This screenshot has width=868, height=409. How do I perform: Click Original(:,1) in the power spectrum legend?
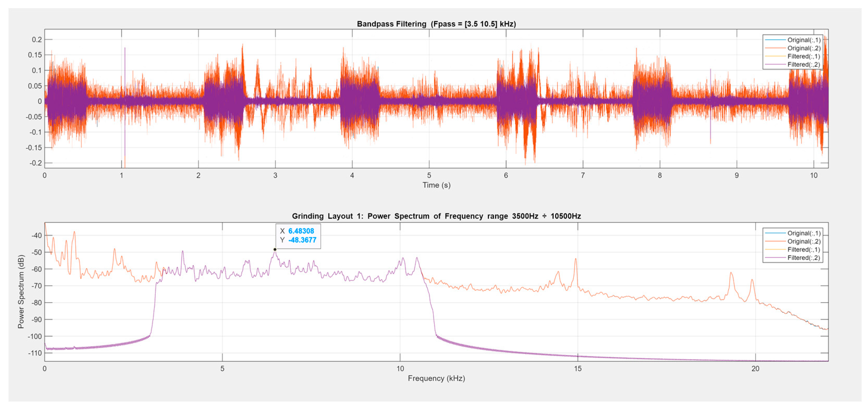803,233
